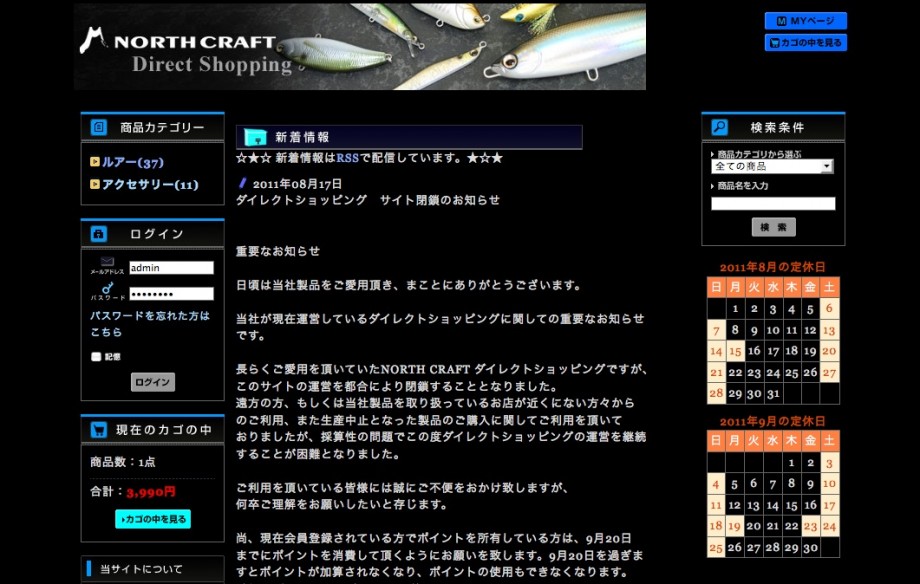Open the ルアー(37) category link

pyautogui.click(x=133, y=163)
